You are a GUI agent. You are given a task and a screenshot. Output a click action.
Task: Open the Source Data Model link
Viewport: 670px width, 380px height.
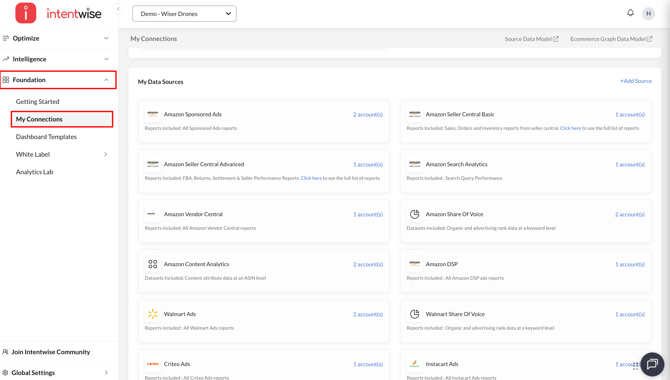[x=531, y=39]
